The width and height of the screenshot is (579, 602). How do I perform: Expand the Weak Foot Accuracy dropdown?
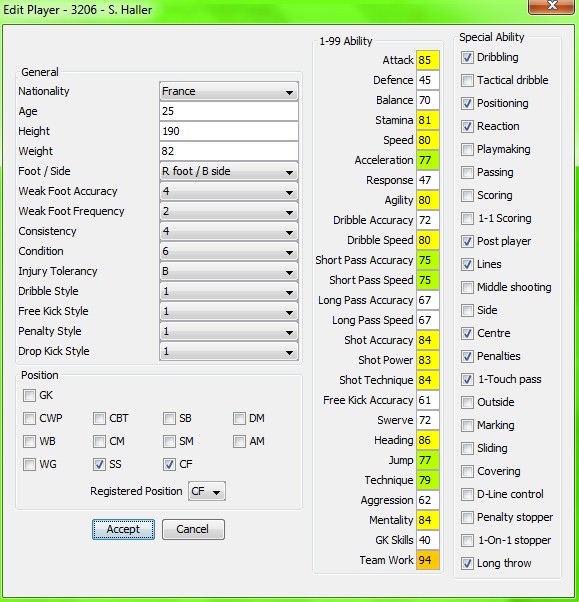coord(229,191)
